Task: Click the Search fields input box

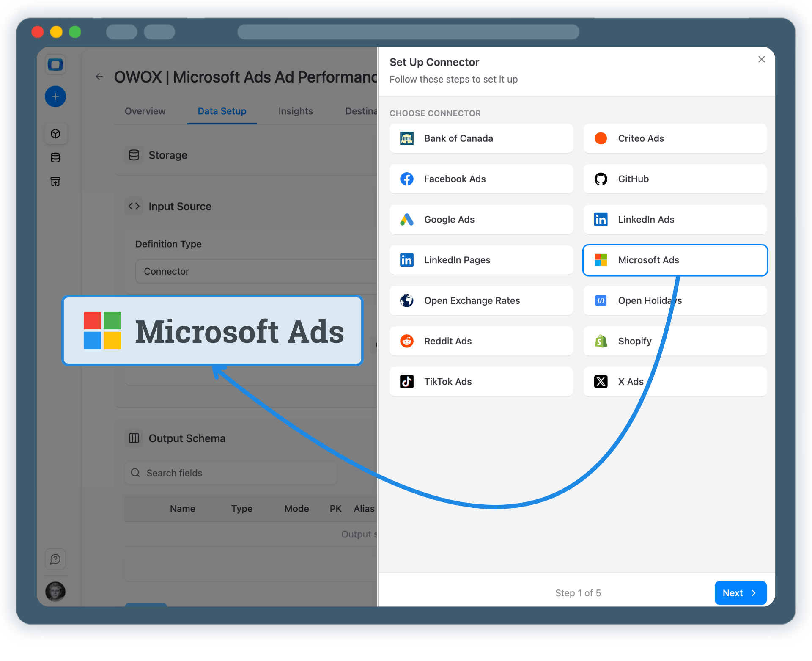Action: [x=230, y=473]
